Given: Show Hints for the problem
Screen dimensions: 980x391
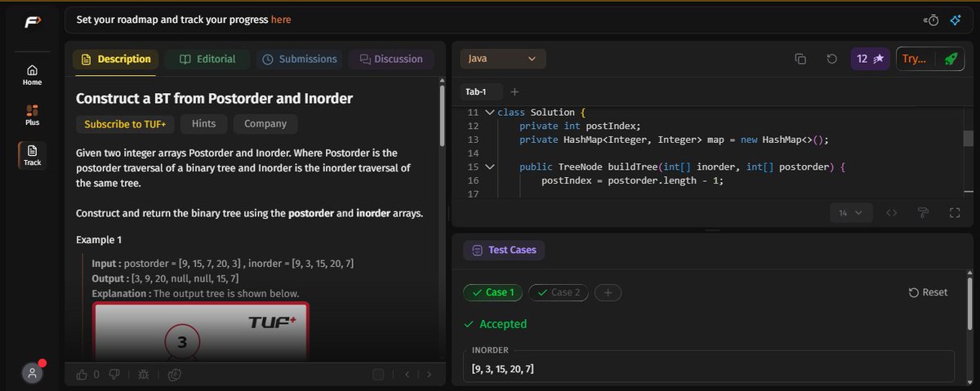Looking at the screenshot, I should tap(204, 124).
